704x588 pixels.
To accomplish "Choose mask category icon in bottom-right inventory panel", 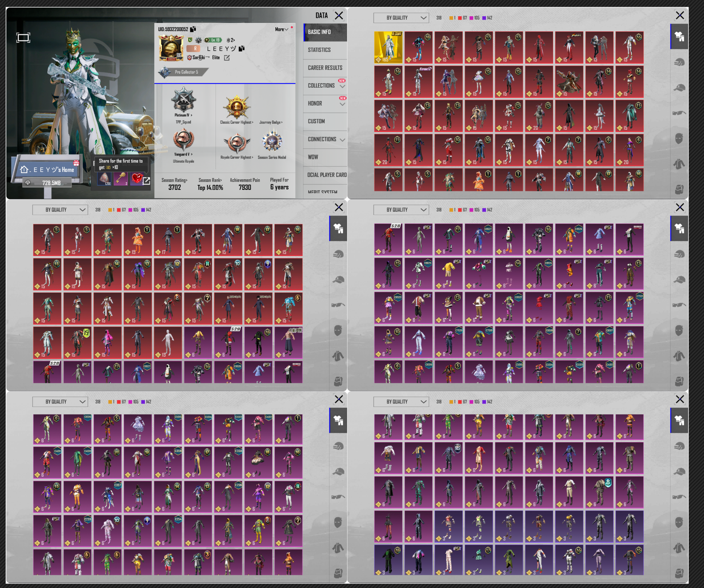I will 679,523.
